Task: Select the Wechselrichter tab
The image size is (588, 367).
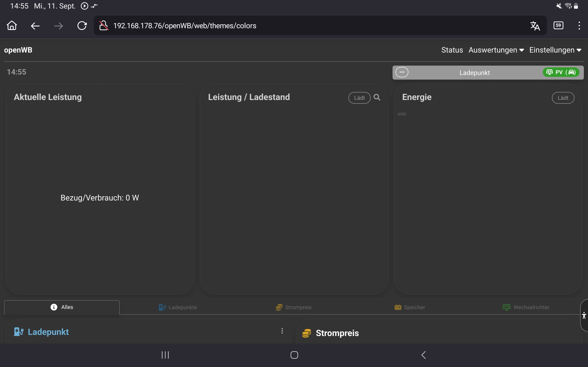Action: [x=526, y=307]
